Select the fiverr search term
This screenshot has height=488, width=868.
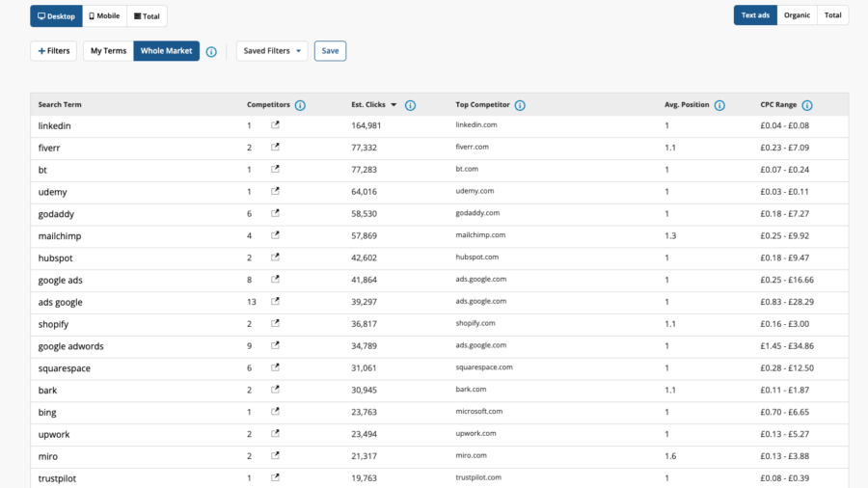click(49, 148)
